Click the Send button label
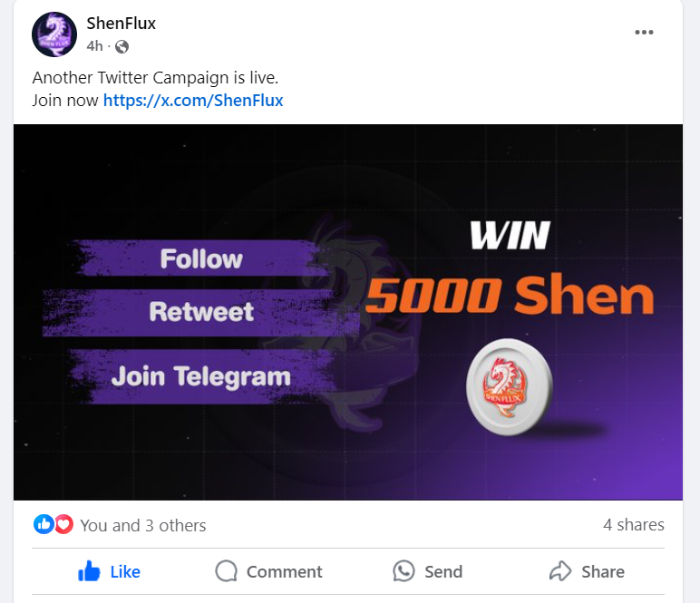This screenshot has width=700, height=603. 443,572
